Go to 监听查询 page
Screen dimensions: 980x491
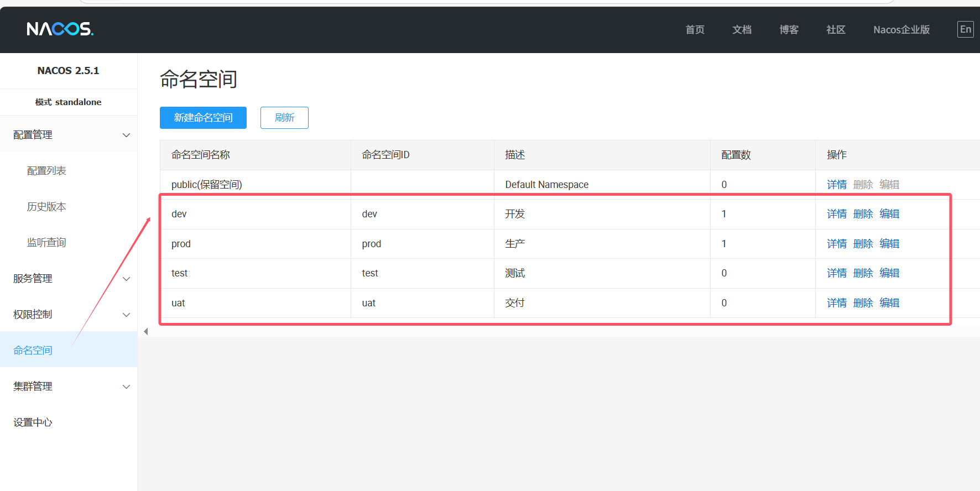click(x=46, y=243)
